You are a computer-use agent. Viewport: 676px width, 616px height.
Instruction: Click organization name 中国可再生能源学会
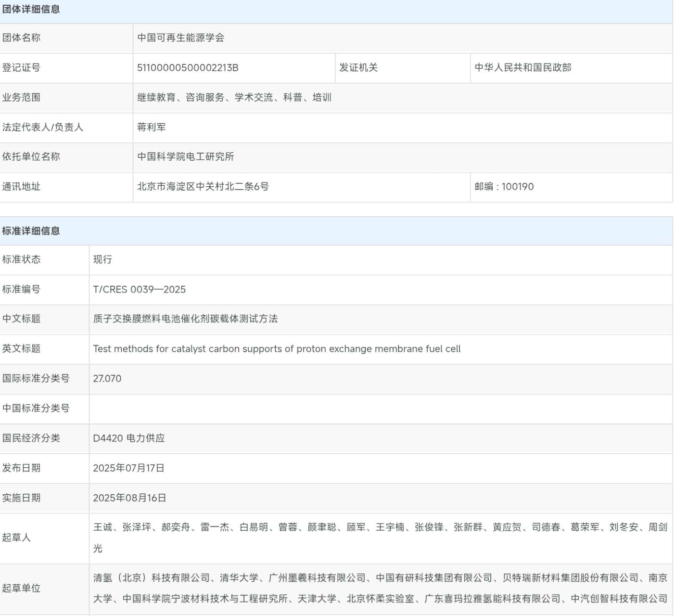181,38
